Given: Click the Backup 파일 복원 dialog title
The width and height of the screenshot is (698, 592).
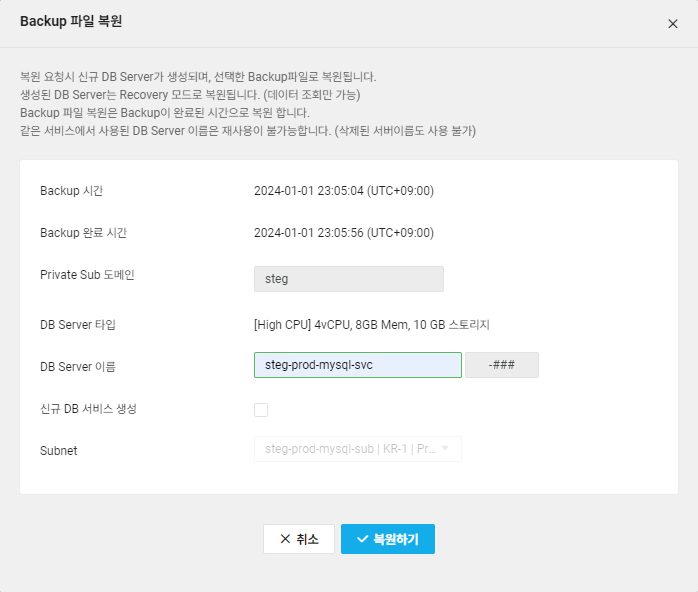Looking at the screenshot, I should tap(72, 21).
